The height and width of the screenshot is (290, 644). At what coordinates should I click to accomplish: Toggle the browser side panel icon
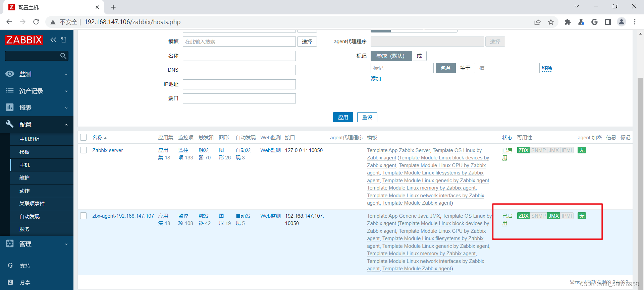[x=608, y=22]
